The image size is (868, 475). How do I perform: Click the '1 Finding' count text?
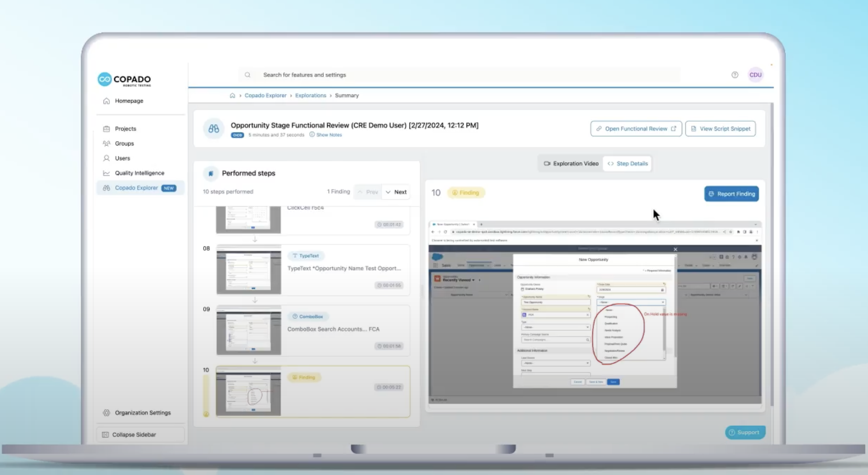click(x=338, y=192)
